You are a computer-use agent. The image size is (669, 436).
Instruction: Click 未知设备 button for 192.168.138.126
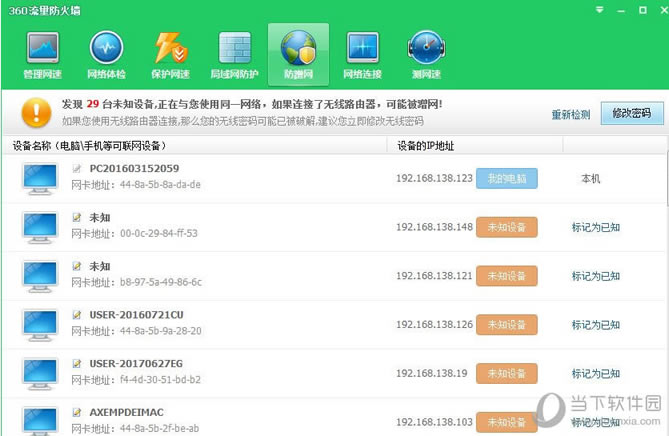coord(506,325)
